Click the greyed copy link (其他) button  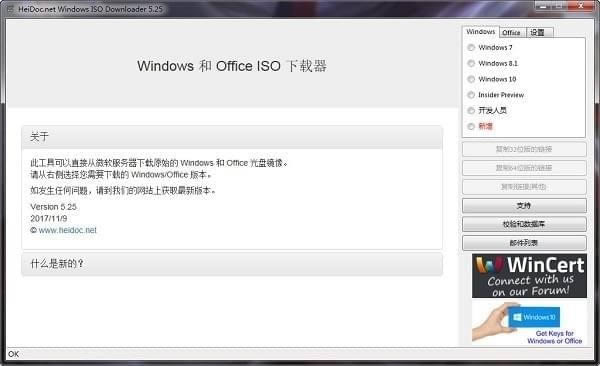click(524, 187)
